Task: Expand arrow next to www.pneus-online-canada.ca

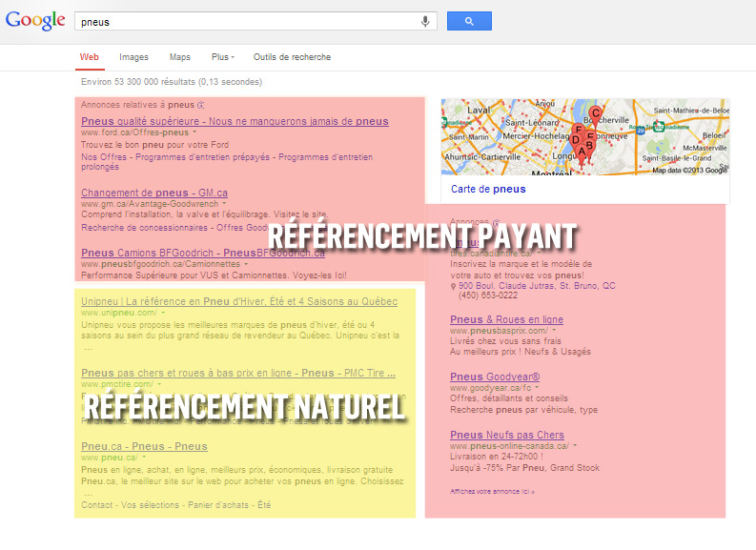Action: [x=575, y=445]
